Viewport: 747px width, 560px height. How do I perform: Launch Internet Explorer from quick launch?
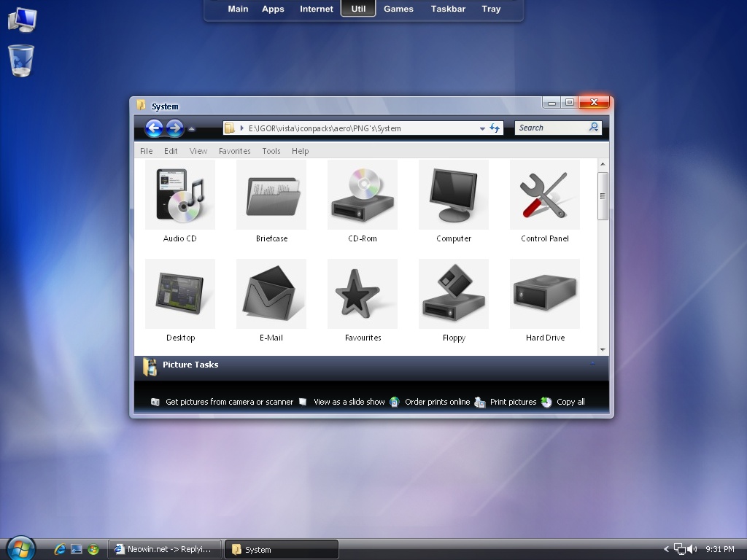[x=60, y=549]
